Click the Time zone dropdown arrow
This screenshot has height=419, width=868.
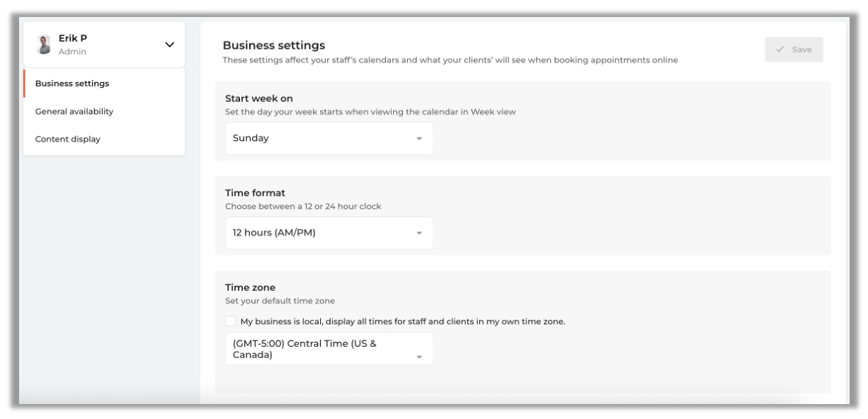tap(419, 357)
